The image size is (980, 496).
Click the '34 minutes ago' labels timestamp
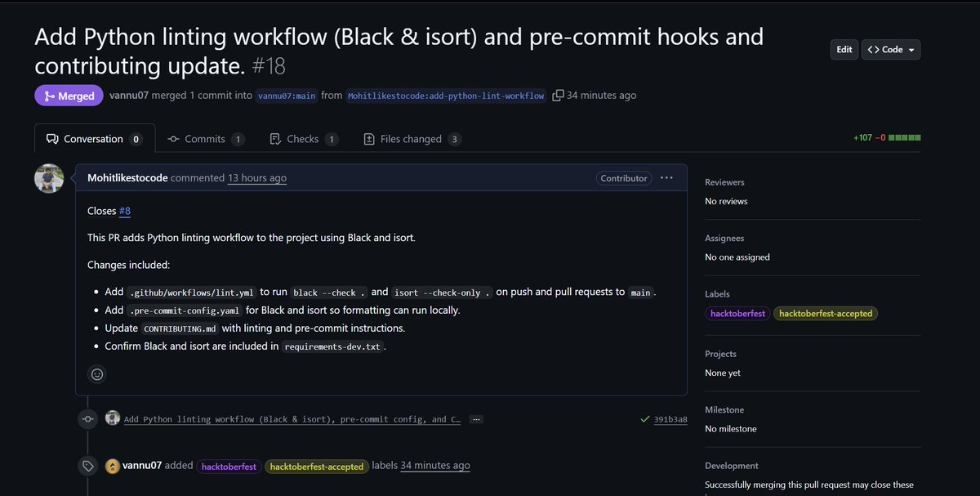435,466
